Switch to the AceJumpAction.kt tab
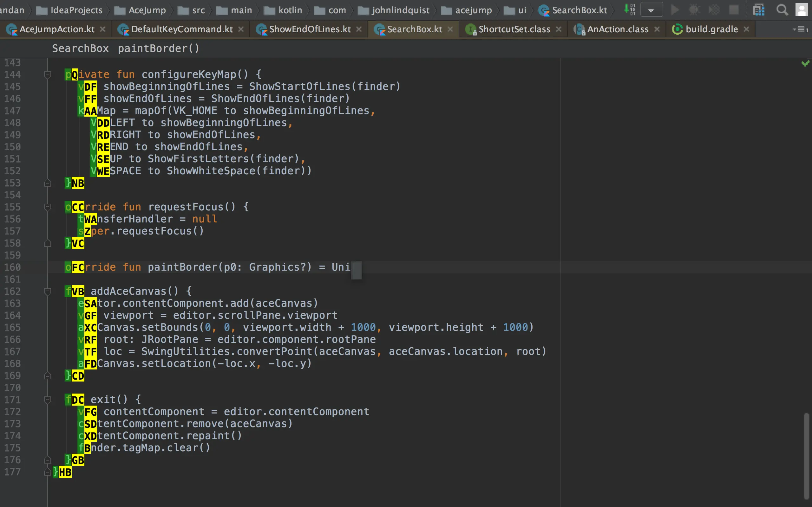Image resolution: width=812 pixels, height=507 pixels. [57, 29]
